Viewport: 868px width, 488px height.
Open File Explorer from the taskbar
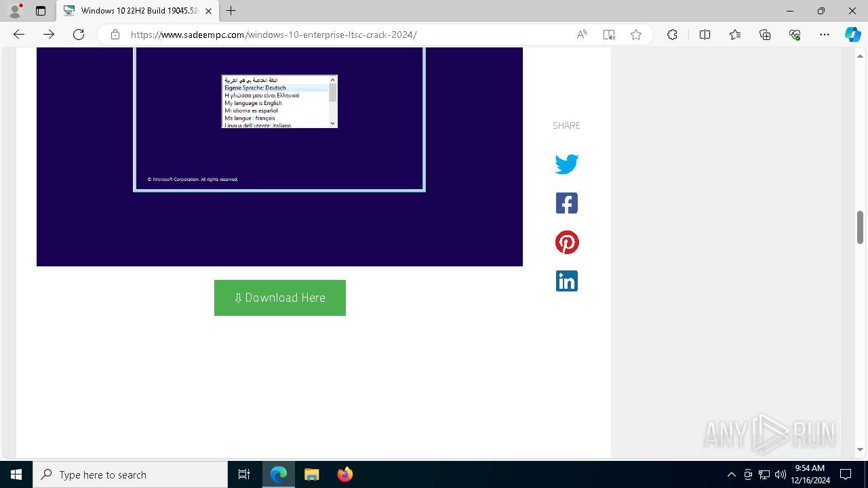coord(312,474)
